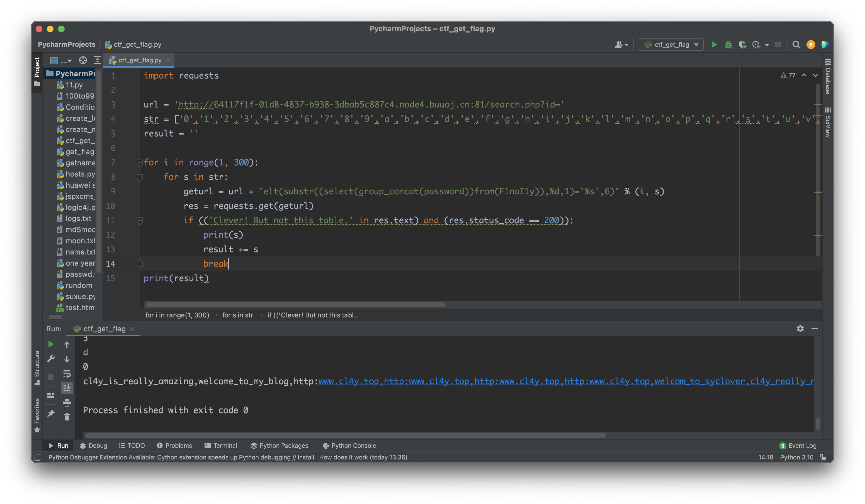This screenshot has height=504, width=865.
Task: Open hosts.py in project tree
Action: pos(80,174)
